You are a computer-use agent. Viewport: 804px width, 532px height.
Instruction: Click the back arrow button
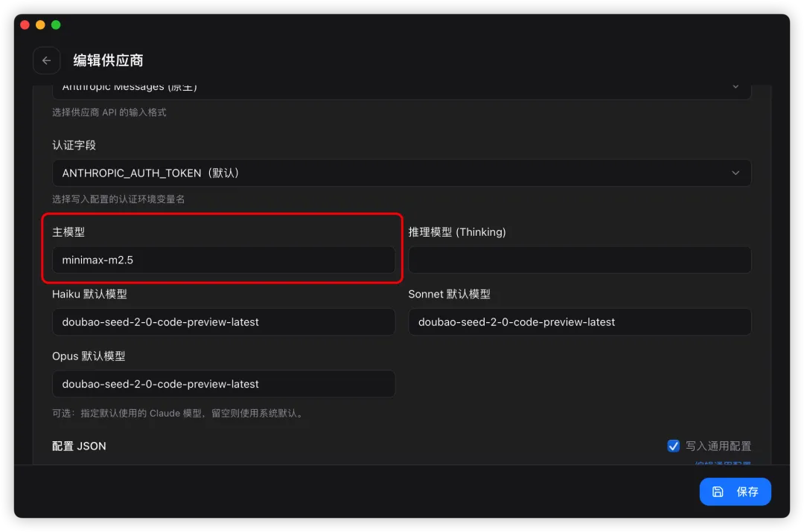click(x=47, y=60)
